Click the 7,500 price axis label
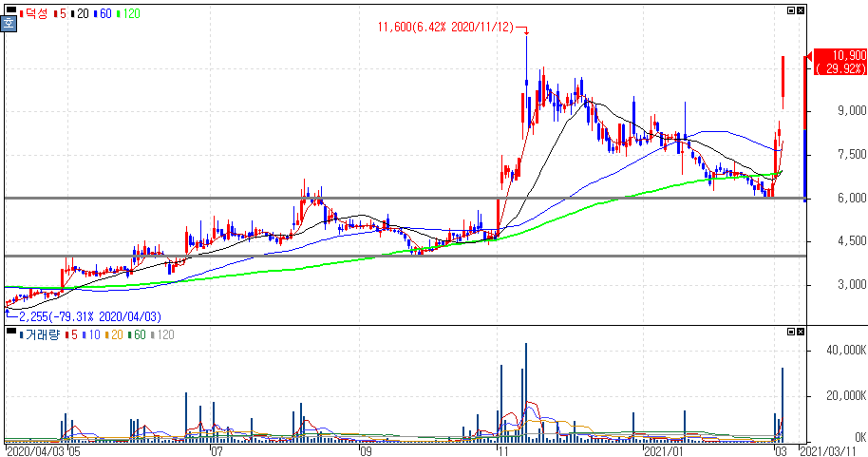The width and height of the screenshot is (868, 457). tap(852, 154)
